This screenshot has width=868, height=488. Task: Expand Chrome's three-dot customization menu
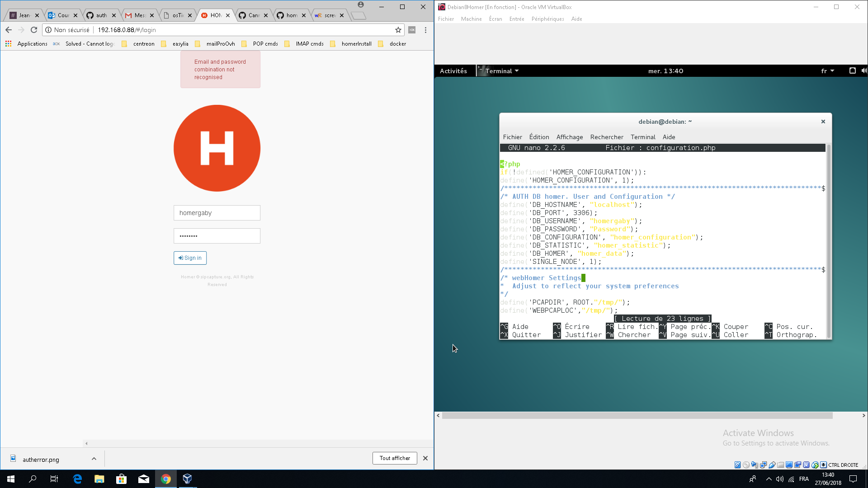click(425, 30)
